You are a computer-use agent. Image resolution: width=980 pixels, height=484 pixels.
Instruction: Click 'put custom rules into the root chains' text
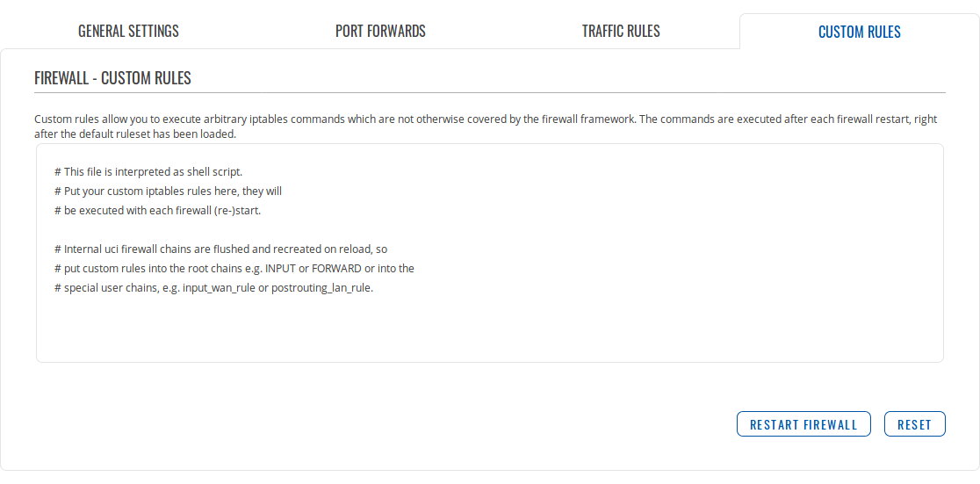pyautogui.click(x=148, y=268)
